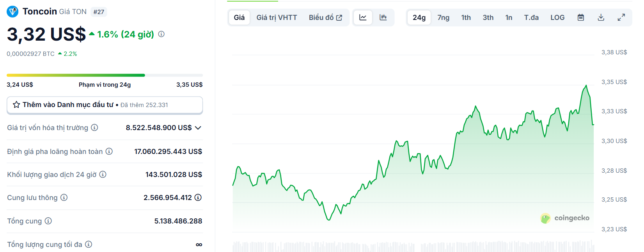Click the 24h price range progress bar

click(x=105, y=75)
